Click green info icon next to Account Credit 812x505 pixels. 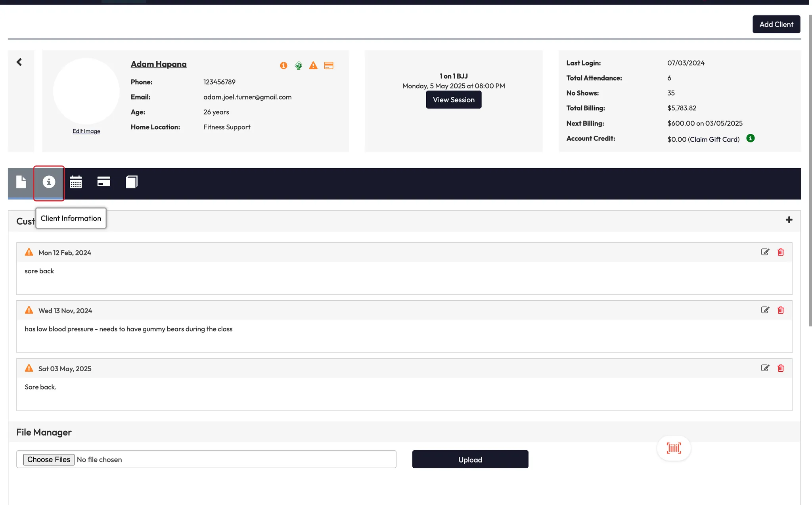[x=751, y=138]
